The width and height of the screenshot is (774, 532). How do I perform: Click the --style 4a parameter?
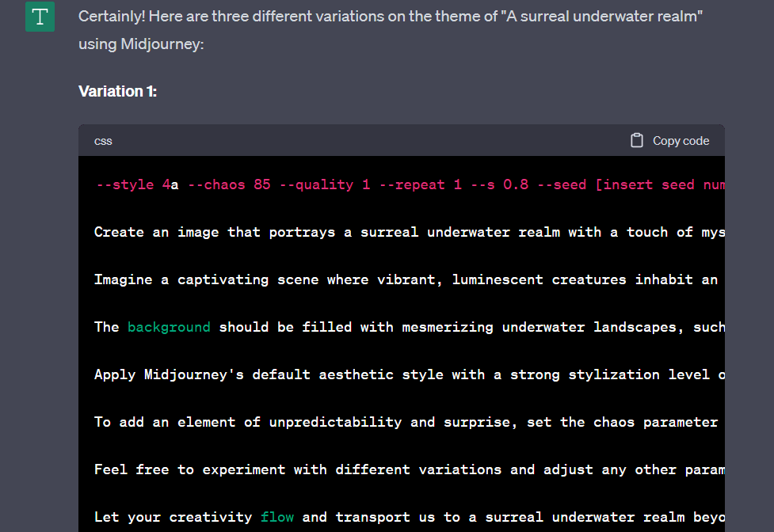137,184
